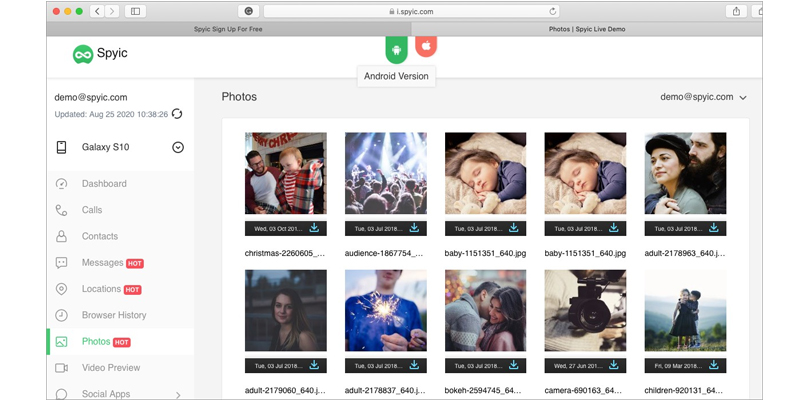The height and width of the screenshot is (400, 799).
Task: Switch to Photos | Spyic Live Demo tab
Action: [x=587, y=29]
